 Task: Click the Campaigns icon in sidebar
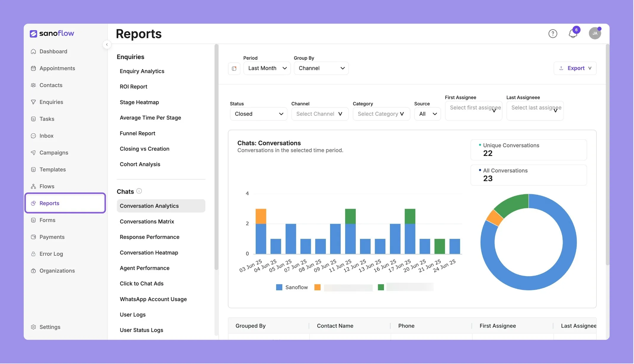coord(33,153)
